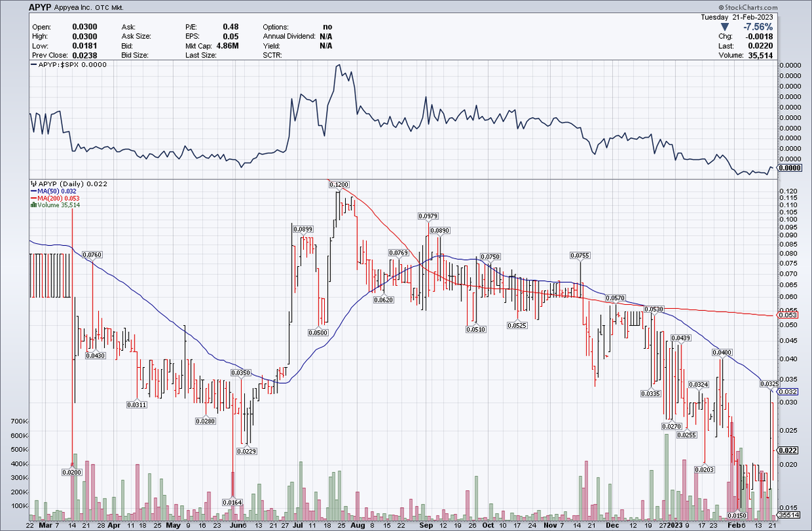Click the red line marker before MA(200)
The width and height of the screenshot is (812, 531).
32,198
